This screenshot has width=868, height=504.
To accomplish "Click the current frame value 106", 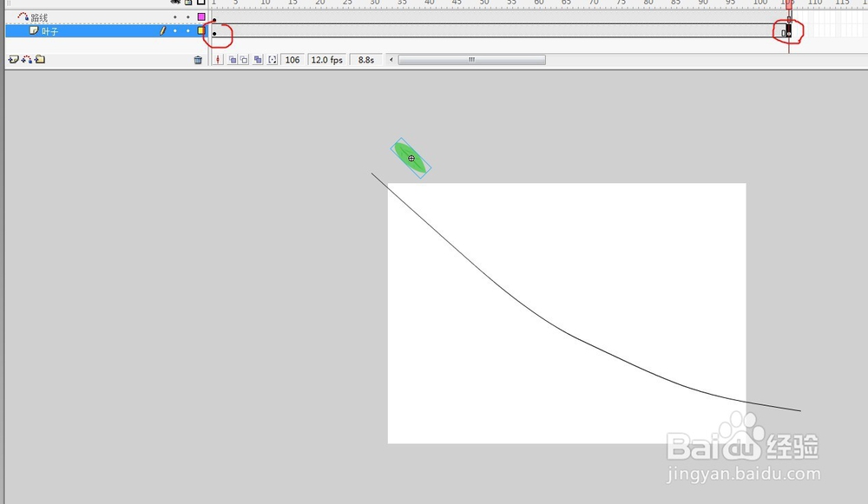I will (293, 60).
